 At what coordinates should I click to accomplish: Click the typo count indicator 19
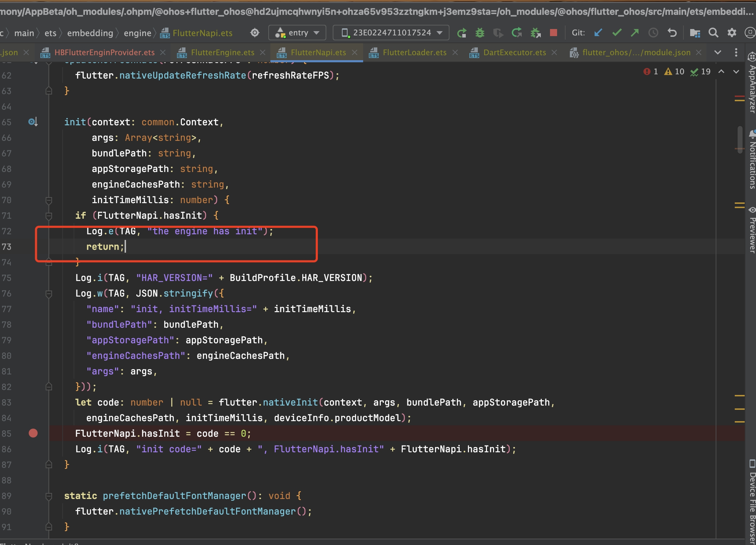[x=700, y=72]
